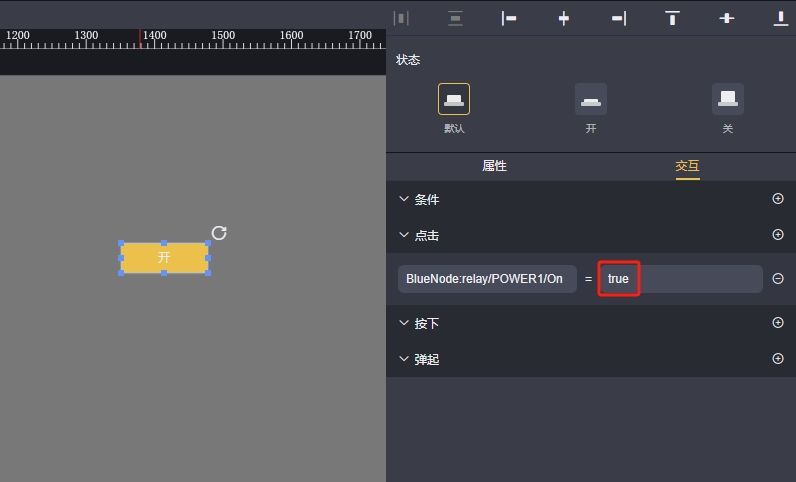796x482 pixels.
Task: Click the distribute vertically icon
Action: click(455, 19)
